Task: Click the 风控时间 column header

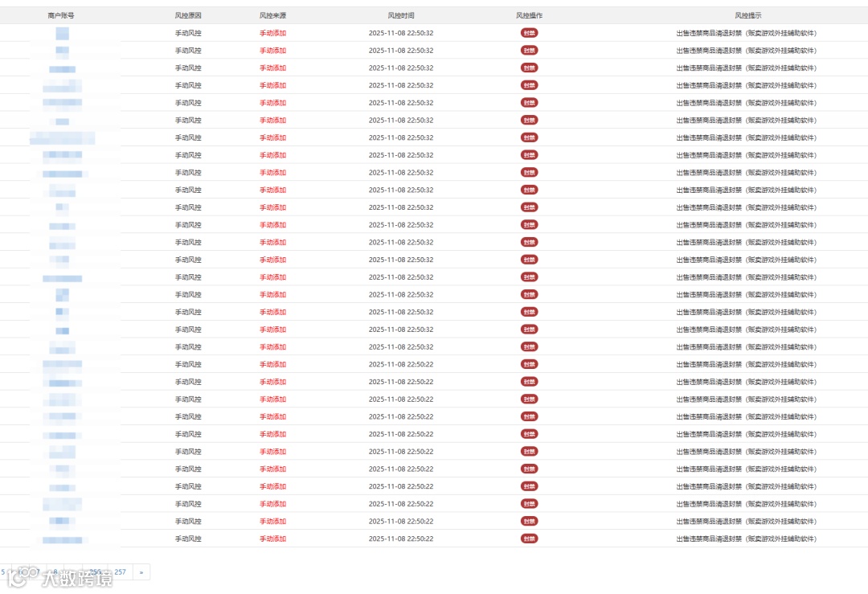Action: [x=401, y=15]
